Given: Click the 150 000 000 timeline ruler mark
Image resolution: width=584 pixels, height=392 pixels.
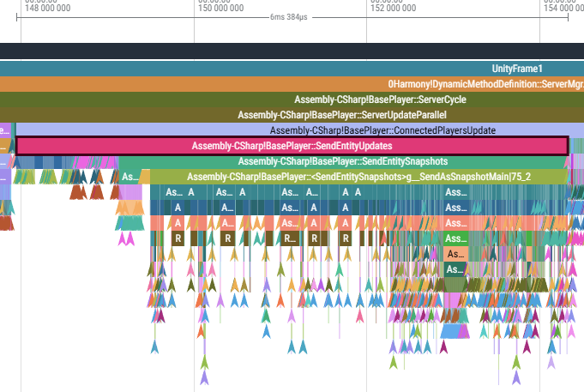Looking at the screenshot, I should click(194, 8).
